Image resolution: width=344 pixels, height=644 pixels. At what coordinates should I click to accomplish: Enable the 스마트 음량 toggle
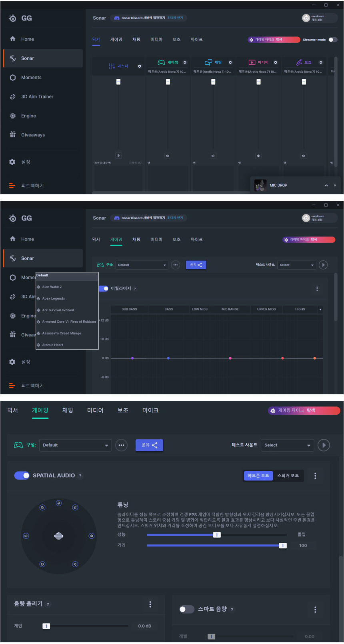(x=186, y=609)
